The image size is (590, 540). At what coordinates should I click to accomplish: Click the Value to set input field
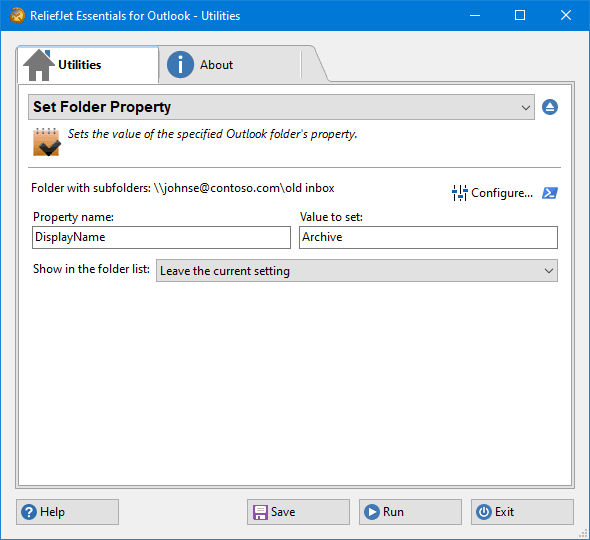coord(428,237)
